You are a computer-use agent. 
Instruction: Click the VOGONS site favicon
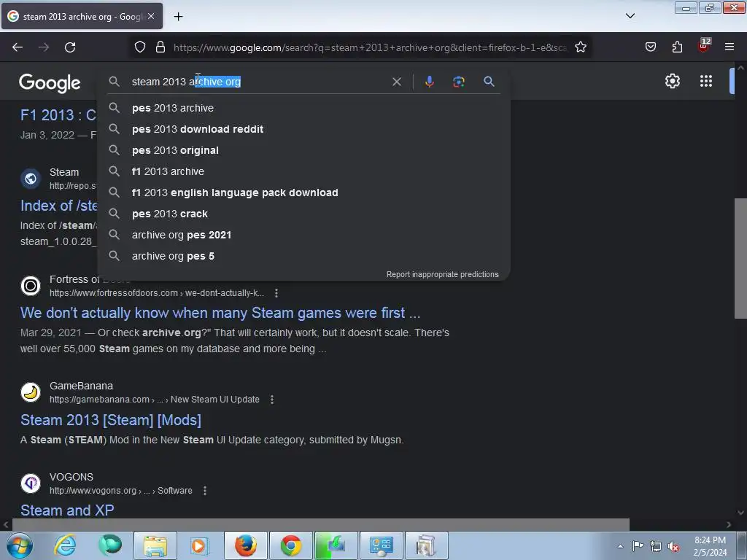[x=31, y=483]
